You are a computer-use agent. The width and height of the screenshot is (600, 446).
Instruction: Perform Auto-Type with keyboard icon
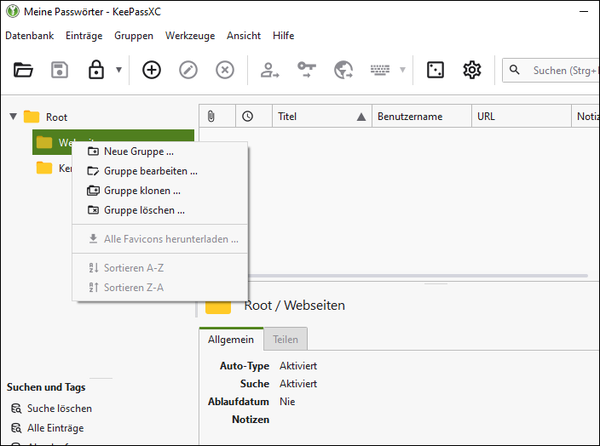(380, 70)
